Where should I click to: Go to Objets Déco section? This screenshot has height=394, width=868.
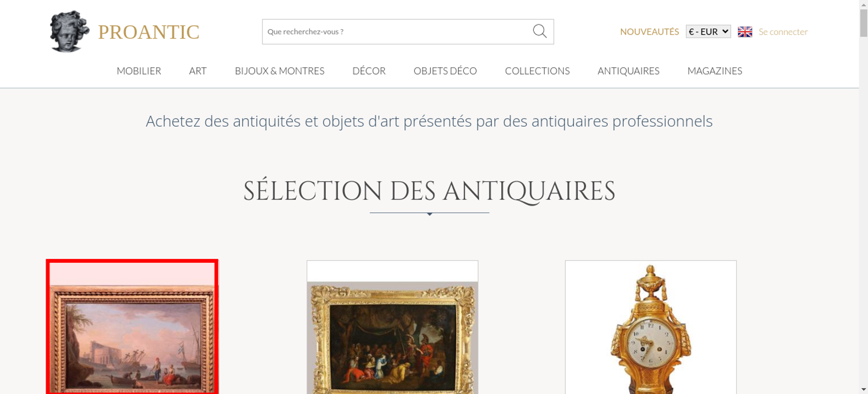[445, 71]
